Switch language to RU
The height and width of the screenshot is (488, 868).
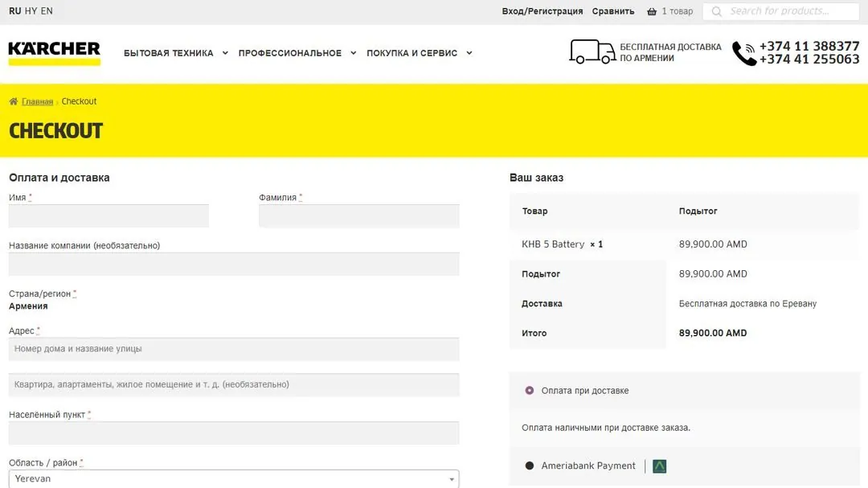15,11
